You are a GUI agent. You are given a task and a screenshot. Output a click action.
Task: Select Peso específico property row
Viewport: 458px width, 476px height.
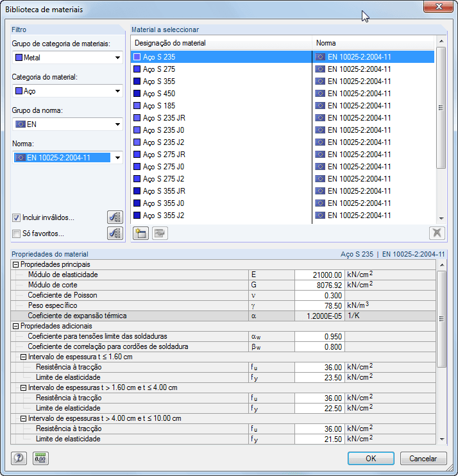(223, 306)
